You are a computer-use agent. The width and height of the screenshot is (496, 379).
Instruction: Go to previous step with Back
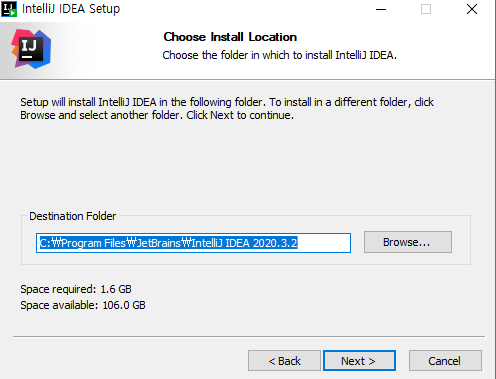pos(284,361)
